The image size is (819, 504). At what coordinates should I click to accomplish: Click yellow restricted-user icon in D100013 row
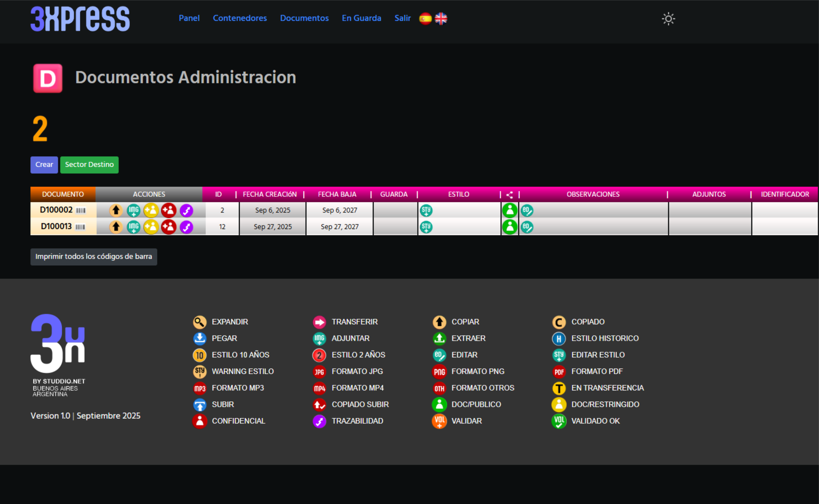(x=151, y=227)
